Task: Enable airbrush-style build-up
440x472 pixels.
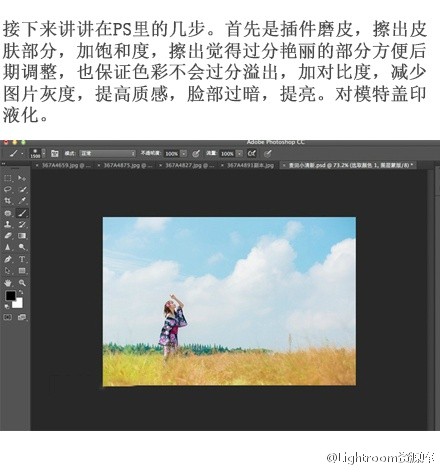Action: coord(252,153)
